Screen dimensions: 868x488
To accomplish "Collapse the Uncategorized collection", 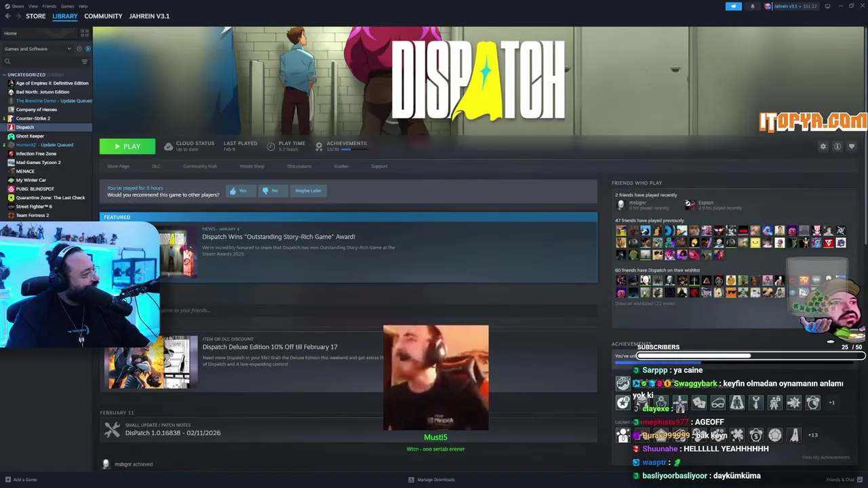I will (x=4, y=75).
